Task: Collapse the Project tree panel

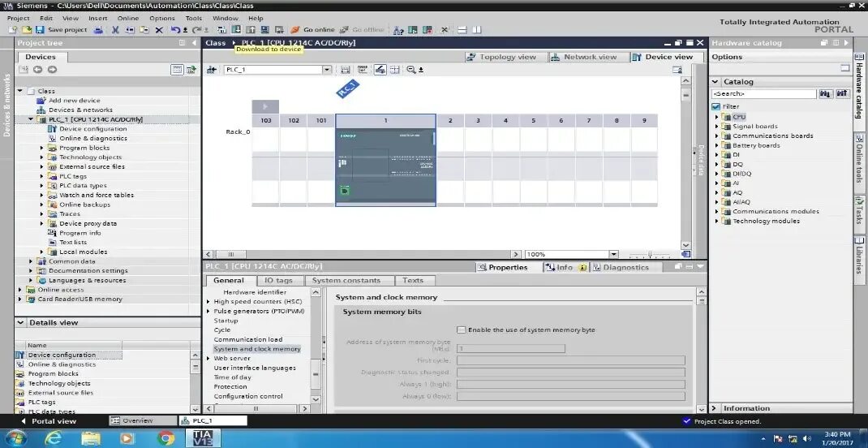Action: 194,43
